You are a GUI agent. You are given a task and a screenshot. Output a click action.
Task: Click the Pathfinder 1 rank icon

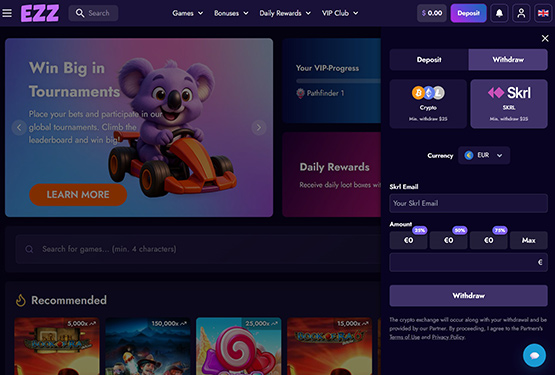pos(300,93)
